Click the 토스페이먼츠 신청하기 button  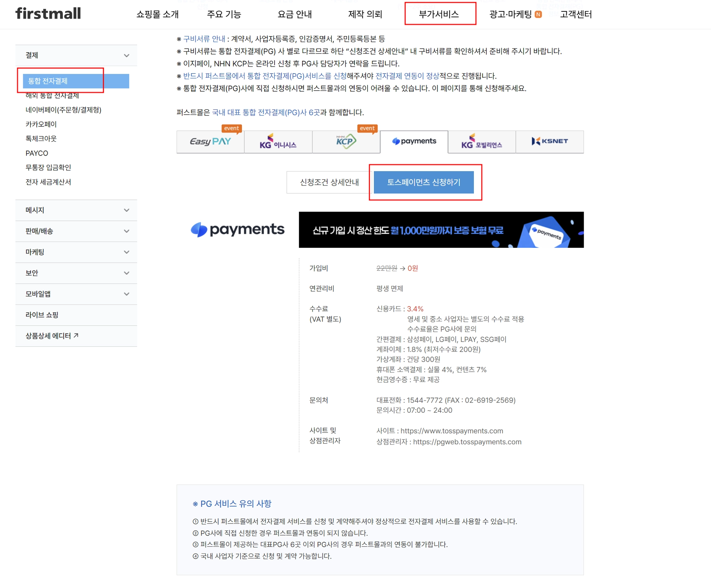[424, 182]
